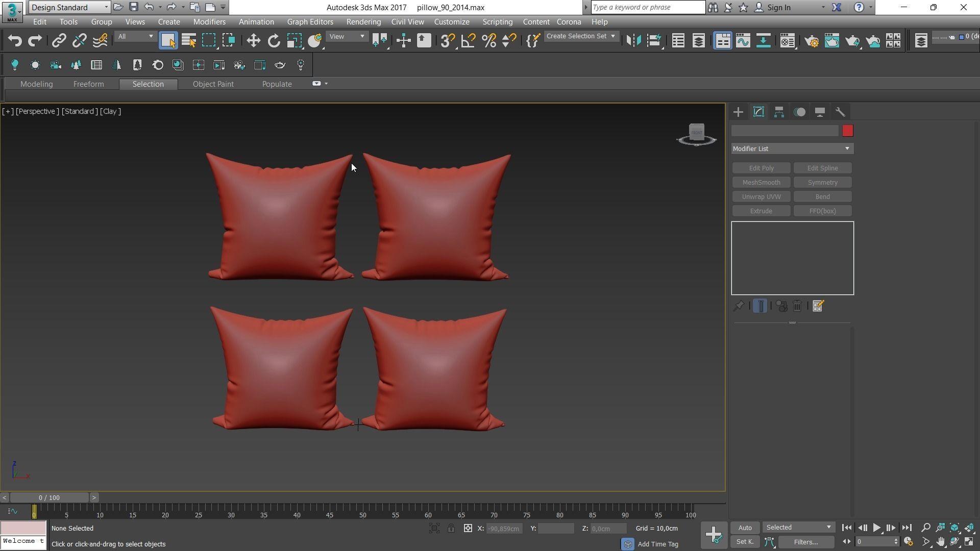980x551 pixels.
Task: Open the Graph Editors menu
Action: [x=310, y=22]
